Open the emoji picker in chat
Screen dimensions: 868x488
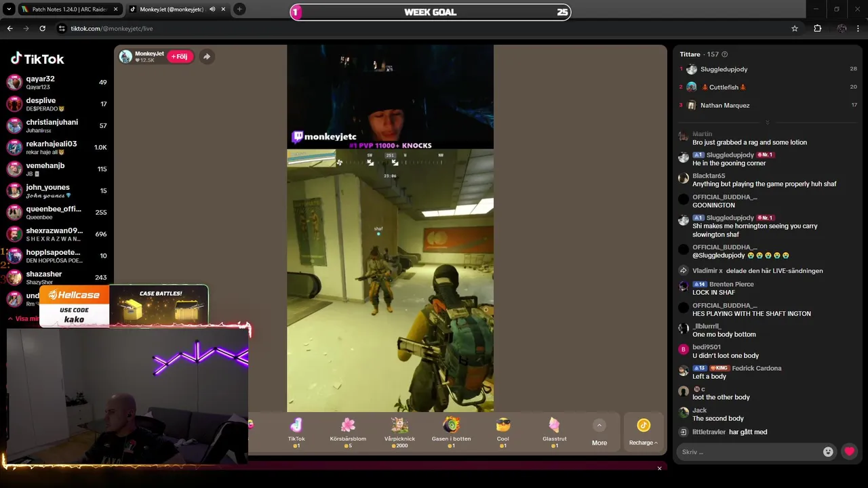828,451
